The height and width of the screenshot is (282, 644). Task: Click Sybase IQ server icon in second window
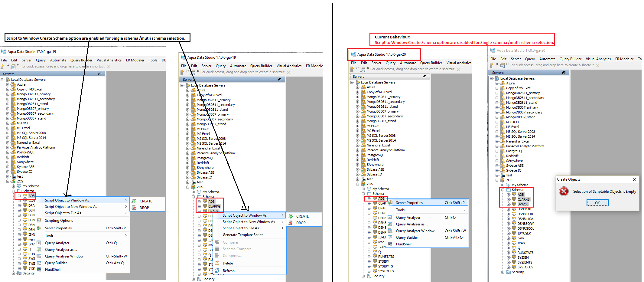click(194, 177)
